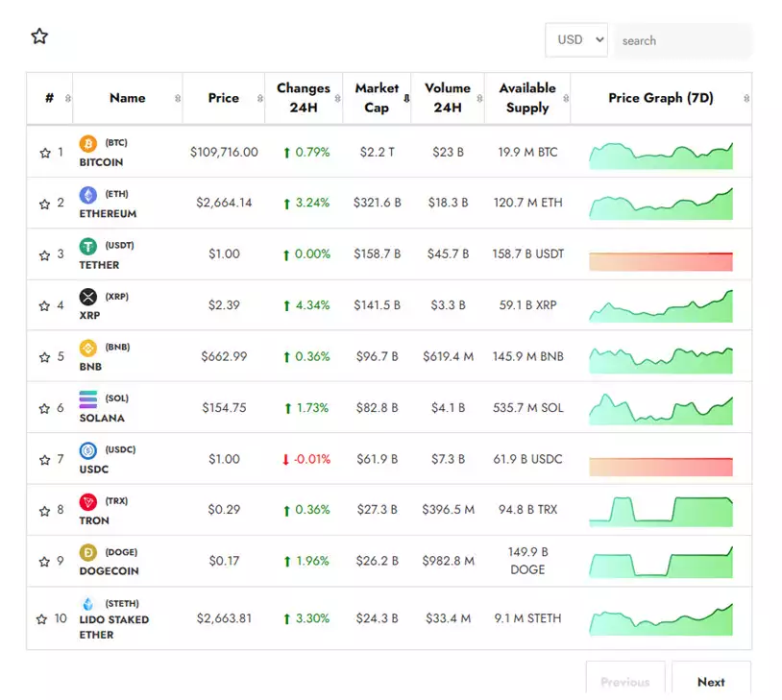
Task: Click Tether volume $45.7 B
Action: coord(448,253)
